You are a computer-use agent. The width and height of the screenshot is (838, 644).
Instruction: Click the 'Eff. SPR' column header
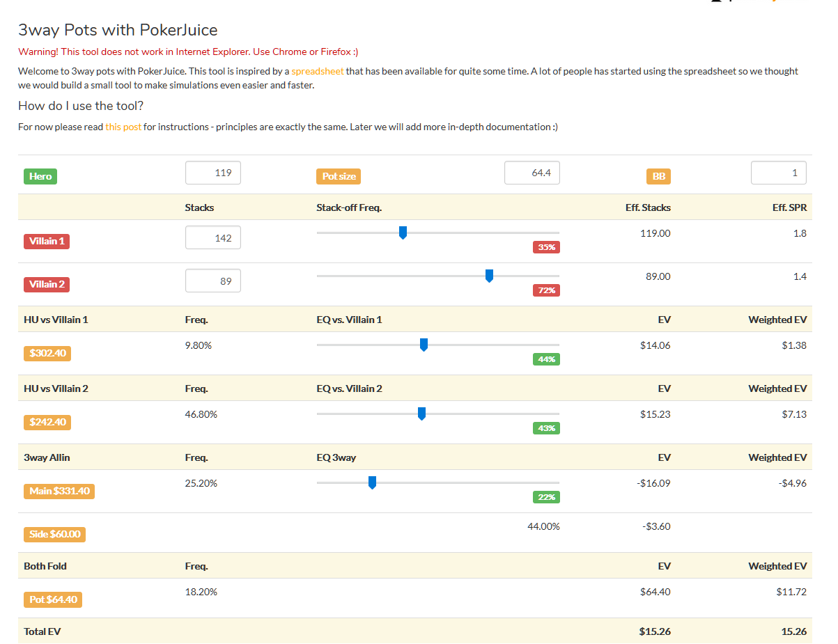[x=789, y=207]
